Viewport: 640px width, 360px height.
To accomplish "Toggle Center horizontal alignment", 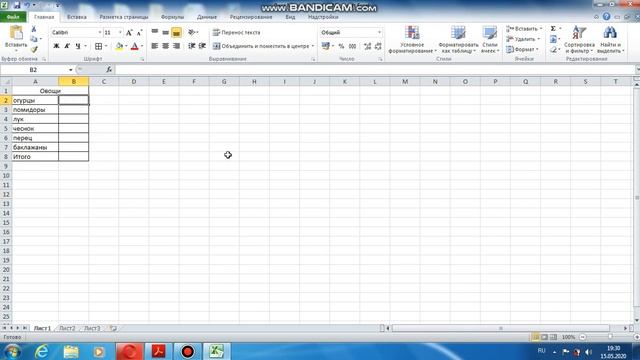I will 165,46.
